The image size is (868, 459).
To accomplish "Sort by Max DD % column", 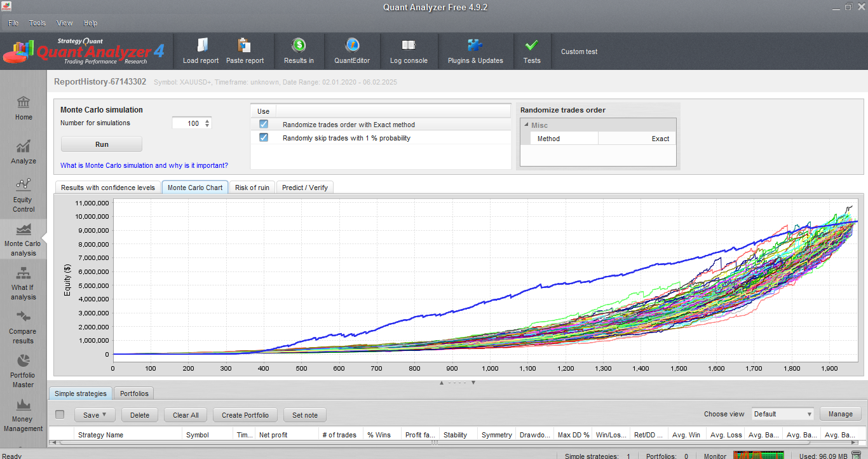I will 573,435.
